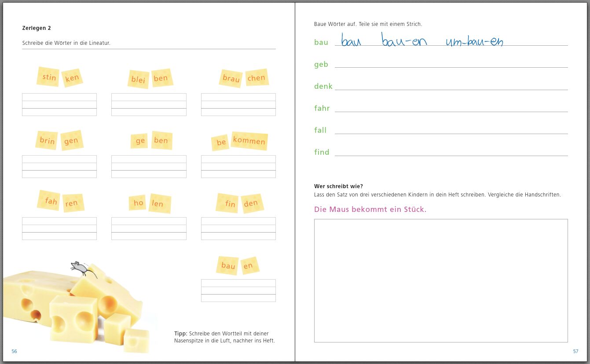Click page number 57
The image size is (590, 364).
click(575, 351)
